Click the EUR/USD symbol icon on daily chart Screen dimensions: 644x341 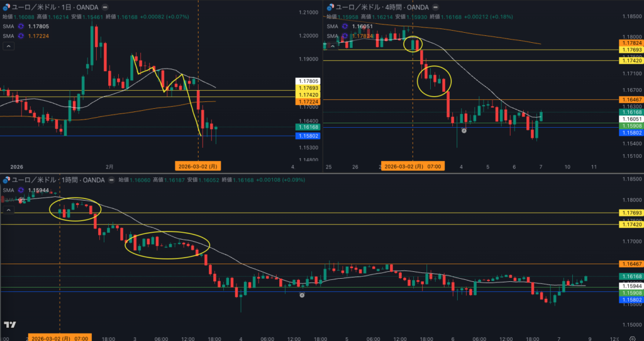pos(6,7)
